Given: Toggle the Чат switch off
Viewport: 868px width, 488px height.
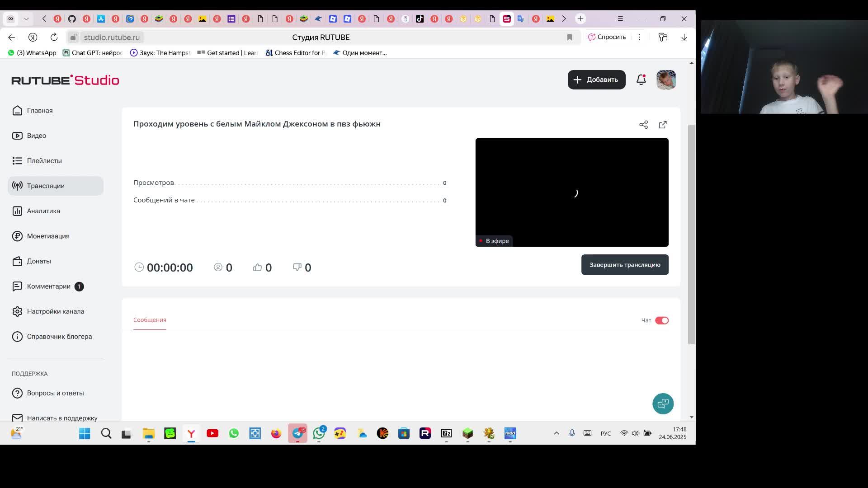Looking at the screenshot, I should pyautogui.click(x=661, y=320).
